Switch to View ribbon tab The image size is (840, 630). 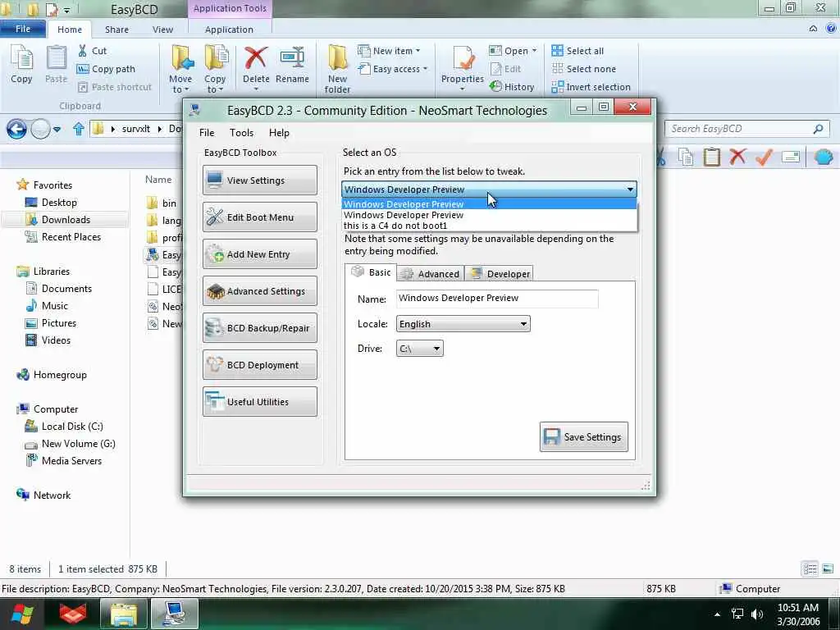pos(162,30)
